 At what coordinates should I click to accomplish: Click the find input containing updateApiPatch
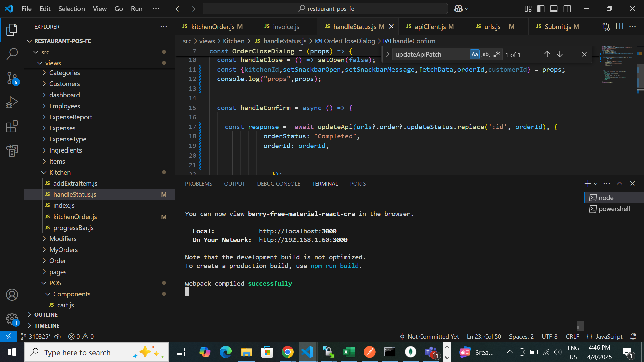(x=430, y=54)
